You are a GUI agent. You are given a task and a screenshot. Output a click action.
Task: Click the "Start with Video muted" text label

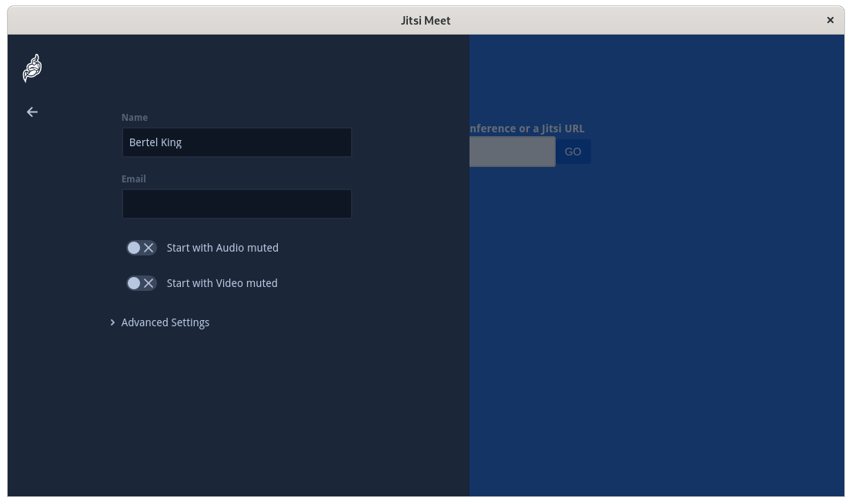point(222,283)
